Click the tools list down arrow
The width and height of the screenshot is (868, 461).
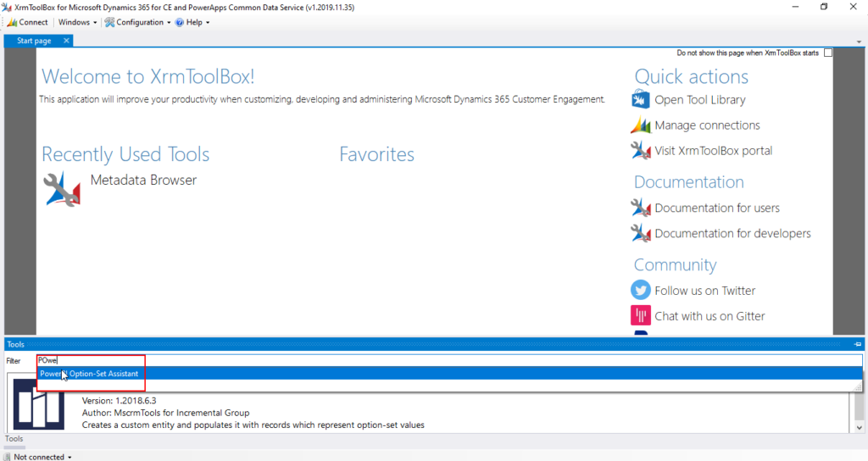859,428
